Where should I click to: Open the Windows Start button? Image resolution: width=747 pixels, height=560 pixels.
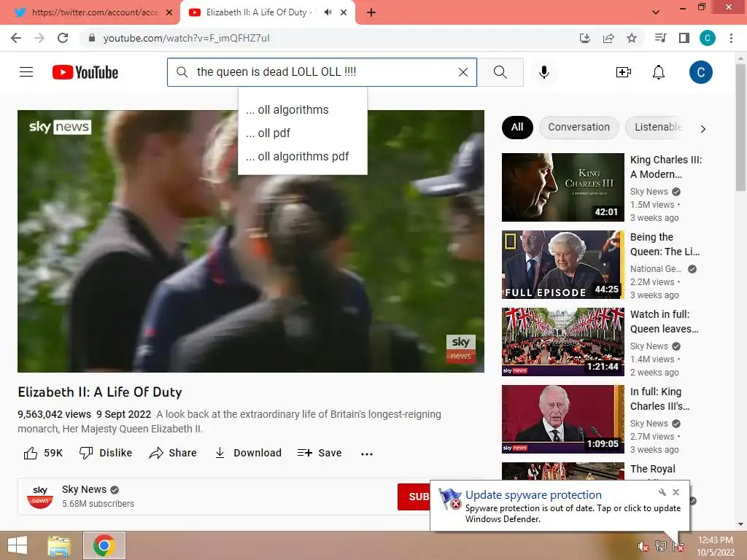pos(18,545)
